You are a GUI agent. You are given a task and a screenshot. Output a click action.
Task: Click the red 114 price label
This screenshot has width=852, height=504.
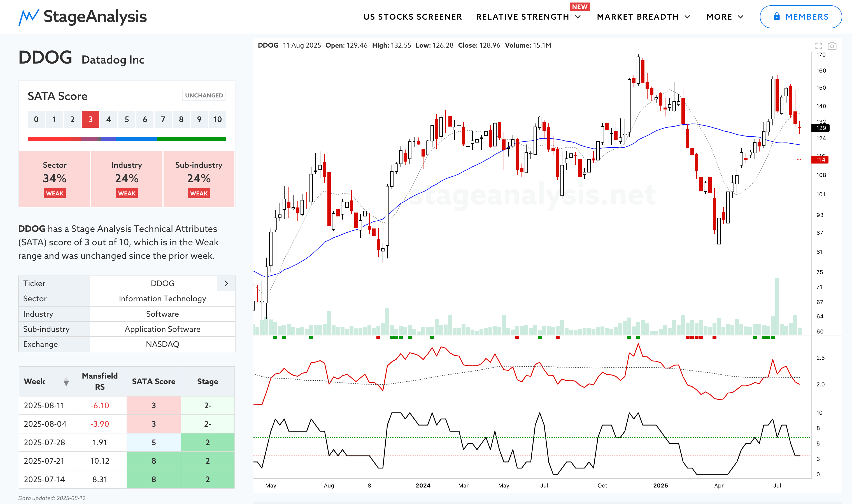(820, 160)
